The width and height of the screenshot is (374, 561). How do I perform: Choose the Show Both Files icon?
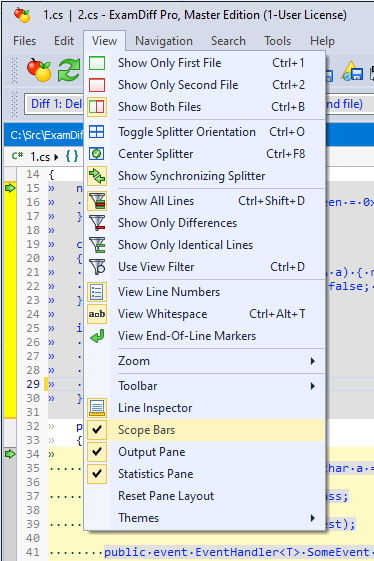point(97,107)
